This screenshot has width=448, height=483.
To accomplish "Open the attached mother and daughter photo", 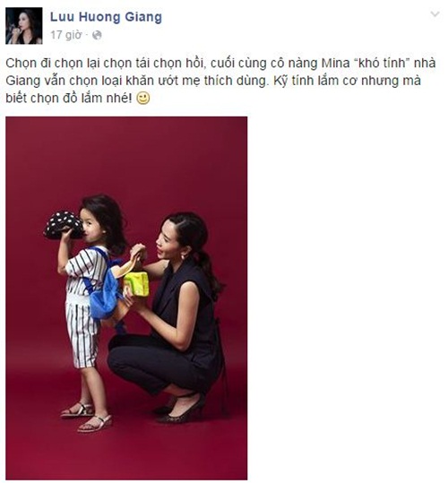I will tap(126, 298).
